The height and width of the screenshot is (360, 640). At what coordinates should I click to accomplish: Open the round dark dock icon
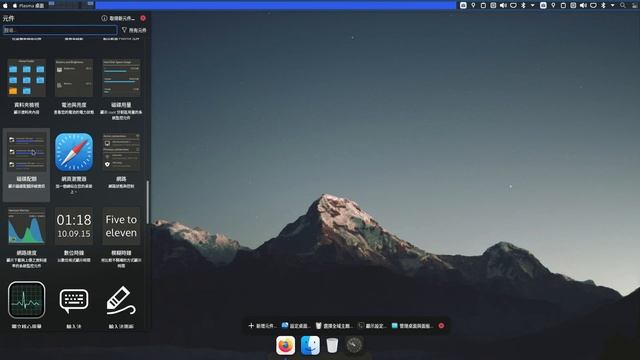pyautogui.click(x=354, y=345)
